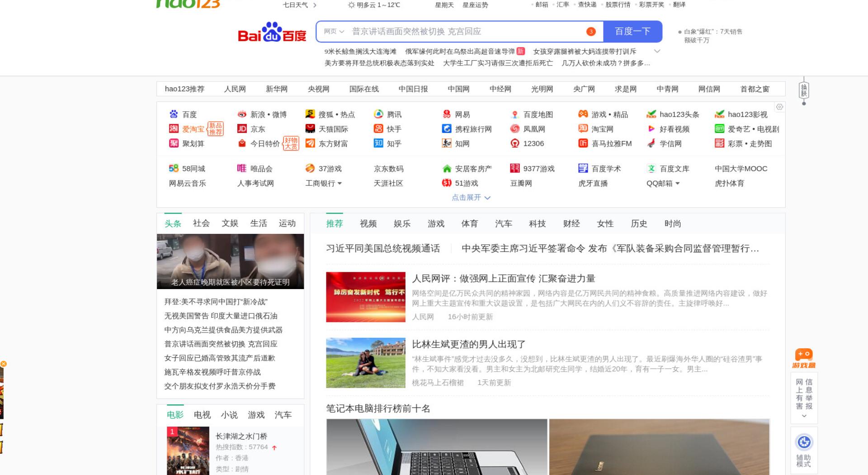This screenshot has height=475, width=868.
Task: Click the 辅助模式 accessibility icon
Action: (804, 442)
